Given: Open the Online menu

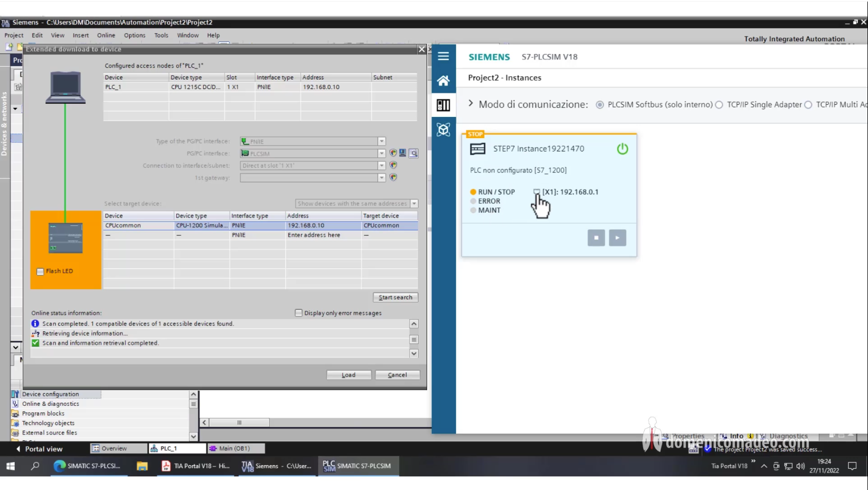Looking at the screenshot, I should 106,35.
